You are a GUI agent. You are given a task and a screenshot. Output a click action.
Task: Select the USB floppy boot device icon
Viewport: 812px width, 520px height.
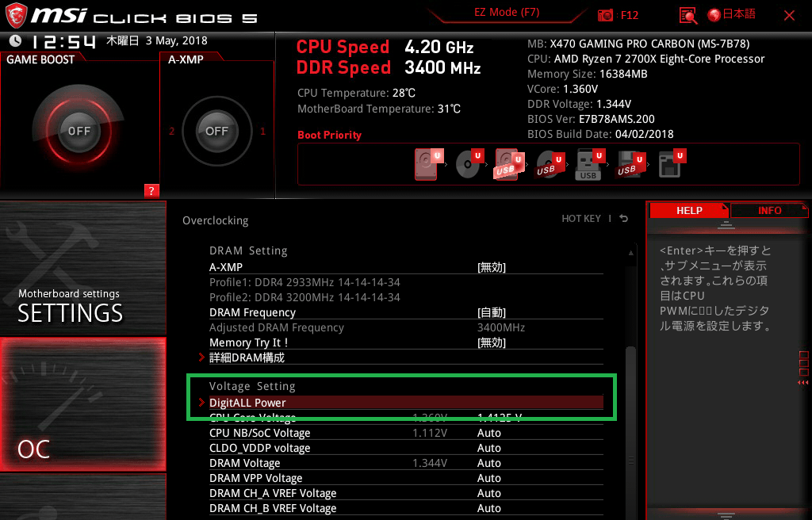630,164
